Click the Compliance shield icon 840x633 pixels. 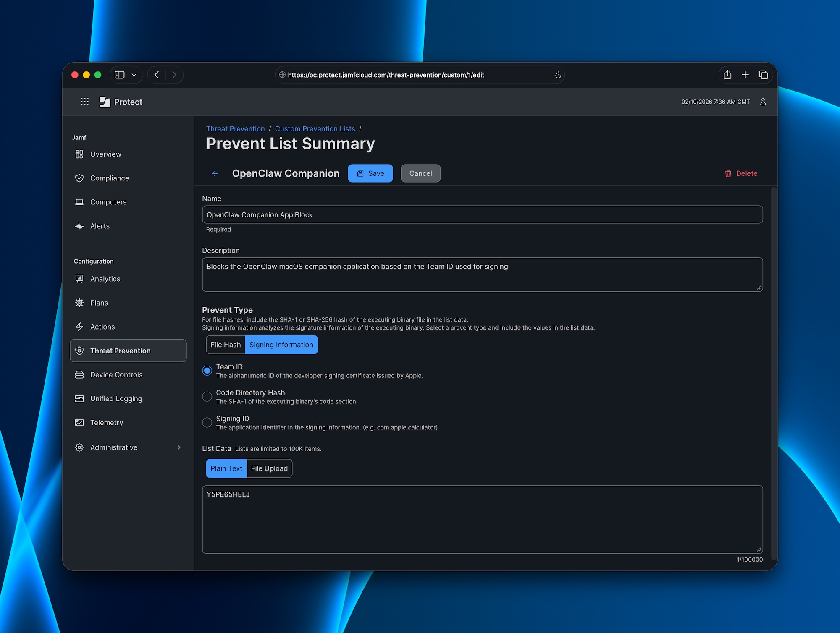79,178
